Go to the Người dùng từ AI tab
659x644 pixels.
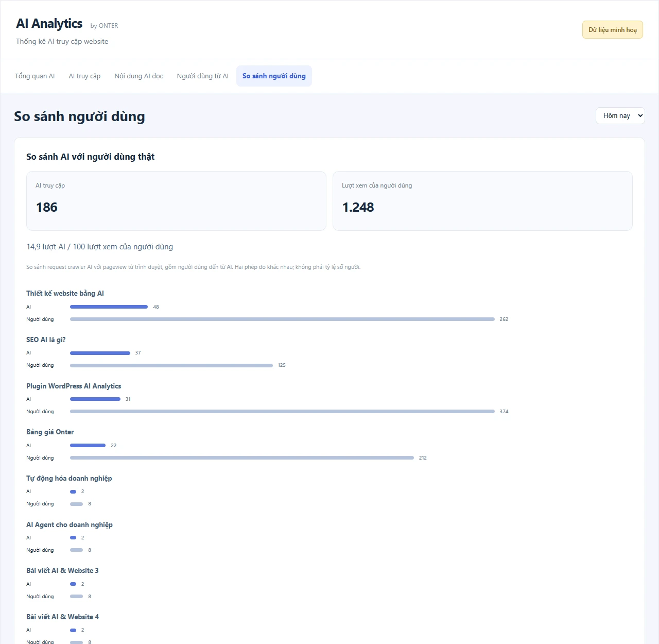click(x=202, y=76)
